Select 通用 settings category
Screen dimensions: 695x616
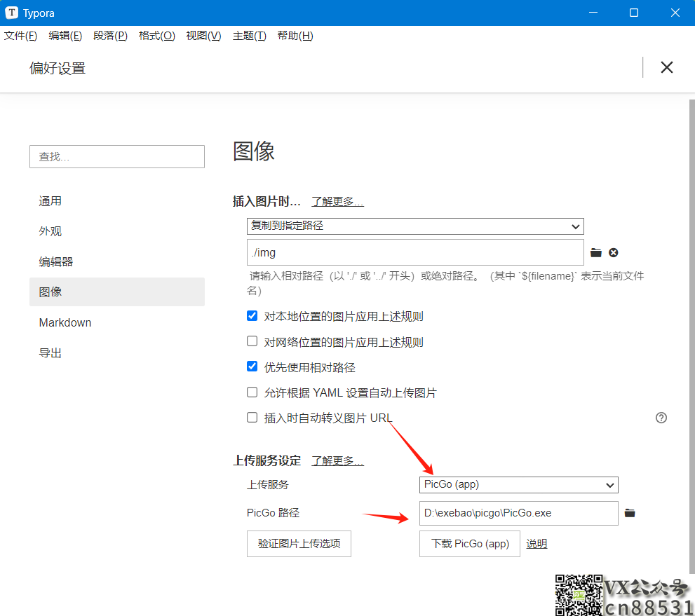tap(117, 201)
